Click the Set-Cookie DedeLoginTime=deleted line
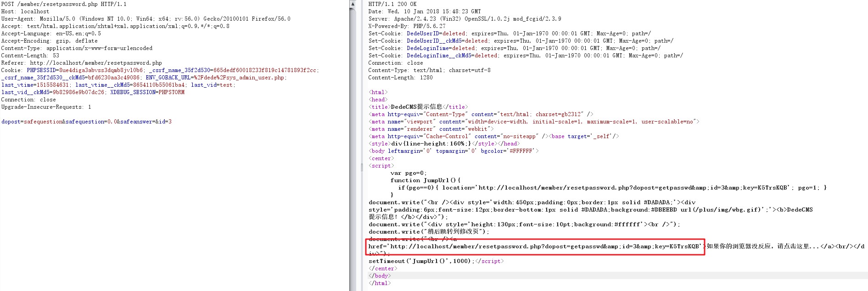 (515, 48)
